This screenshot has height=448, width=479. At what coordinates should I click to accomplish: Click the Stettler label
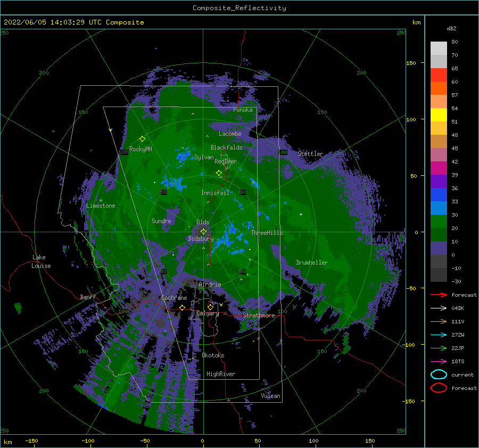(310, 154)
